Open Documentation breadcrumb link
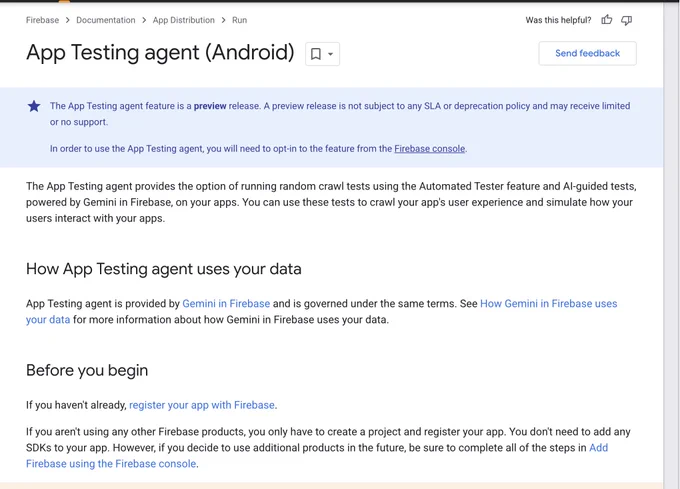Viewport: 680px width, 489px height. tap(106, 20)
